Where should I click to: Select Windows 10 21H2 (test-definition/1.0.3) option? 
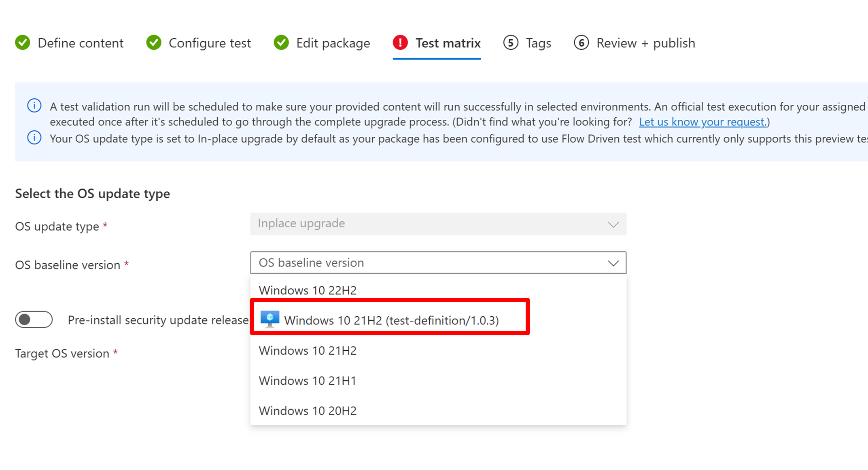(x=391, y=320)
